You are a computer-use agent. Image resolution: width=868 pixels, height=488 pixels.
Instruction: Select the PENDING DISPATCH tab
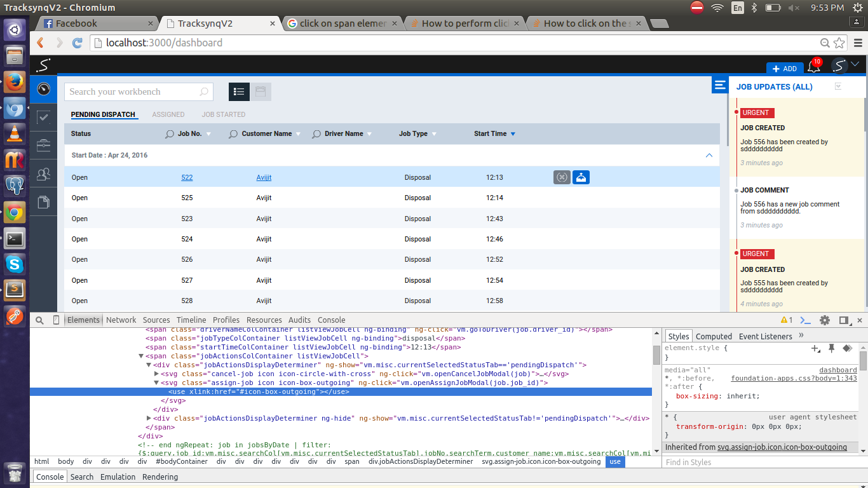click(103, 114)
